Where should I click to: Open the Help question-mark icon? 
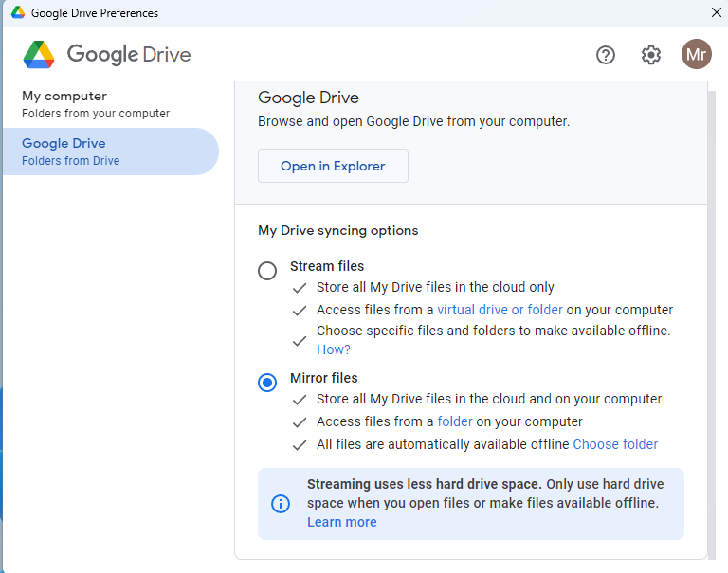click(606, 55)
